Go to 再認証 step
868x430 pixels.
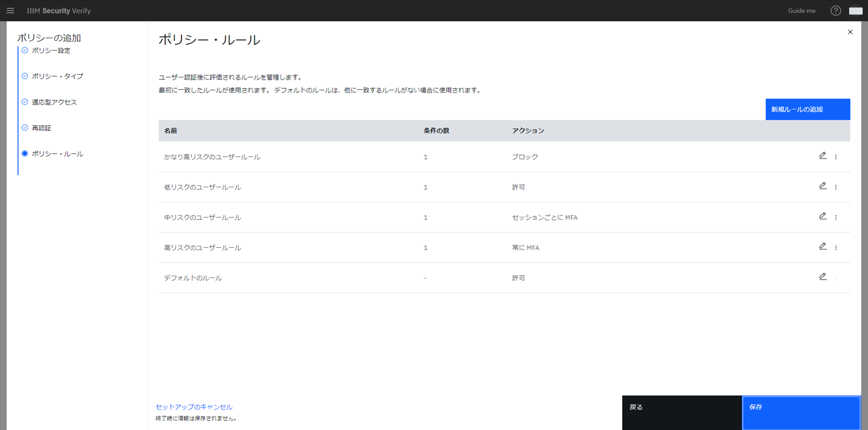tap(41, 128)
